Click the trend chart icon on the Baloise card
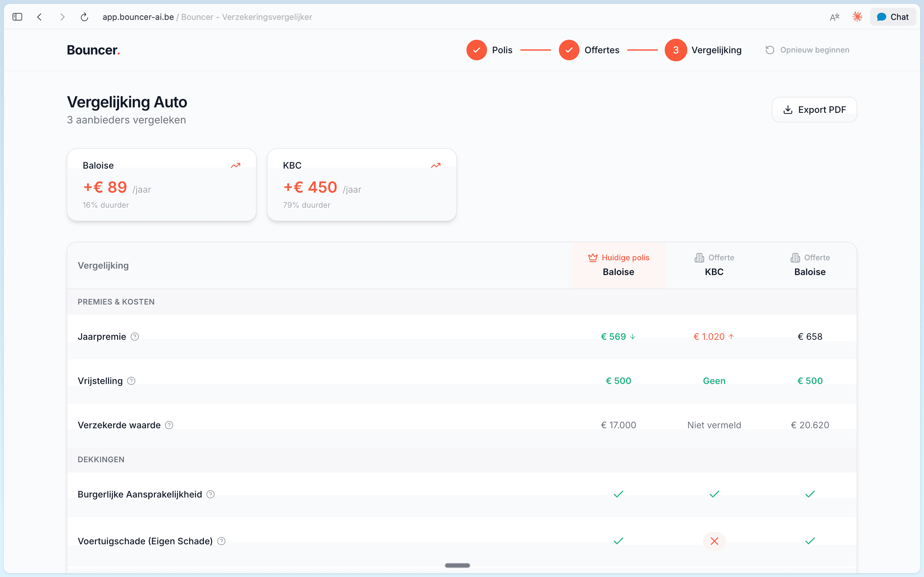The width and height of the screenshot is (924, 577). pos(235,165)
